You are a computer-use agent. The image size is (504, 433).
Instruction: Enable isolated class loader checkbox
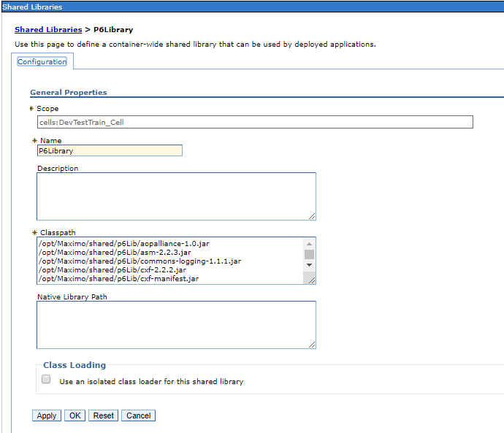(x=46, y=379)
